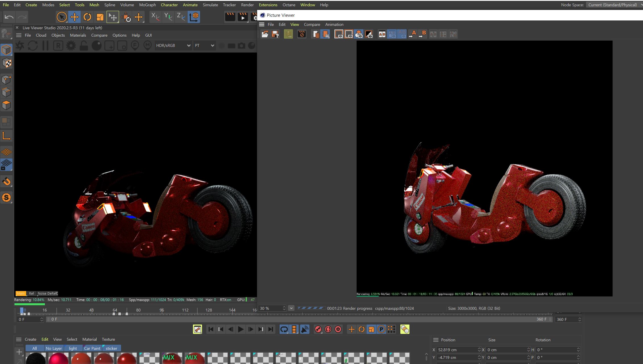The width and height of the screenshot is (643, 364).
Task: Click Position X value stepper arrows
Action: point(479,350)
